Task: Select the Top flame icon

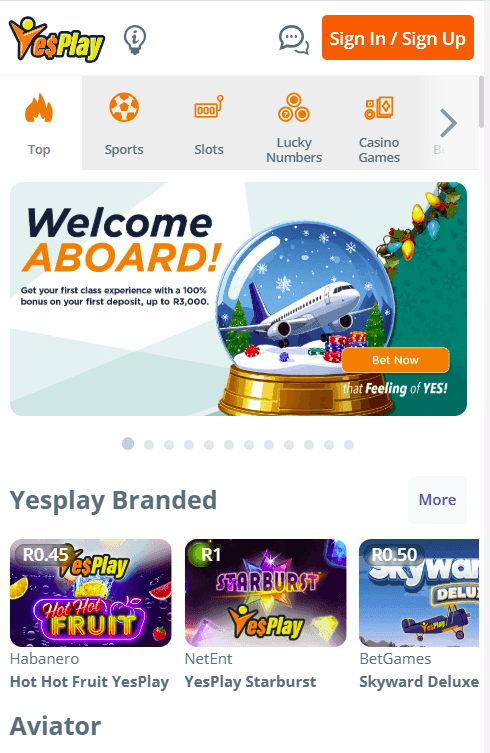Action: point(39,108)
